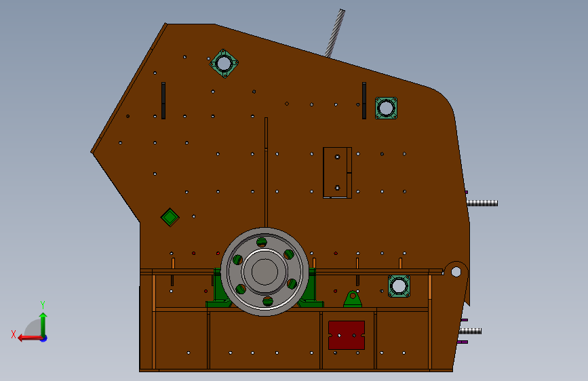Select the green lifting lug bracket beside the pulley
Image resolution: width=588 pixels, height=381 pixels.
click(353, 299)
